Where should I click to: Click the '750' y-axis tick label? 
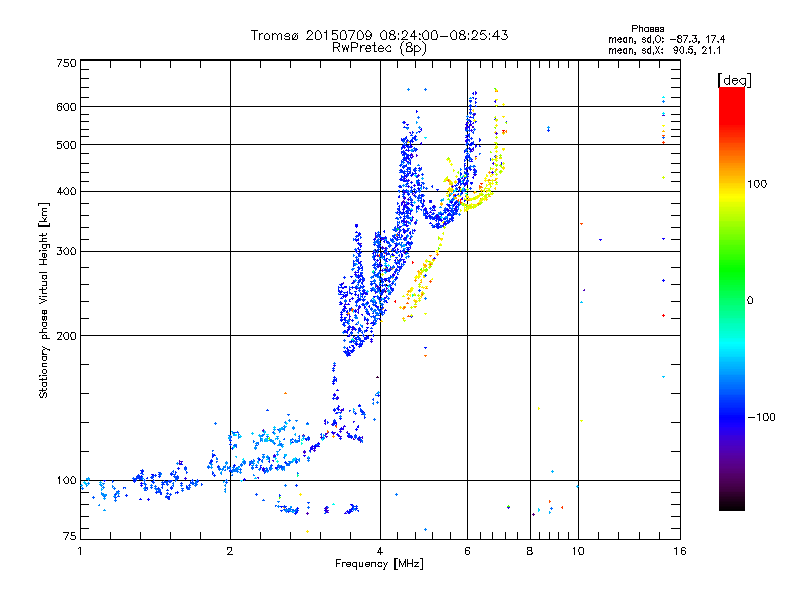click(66, 63)
